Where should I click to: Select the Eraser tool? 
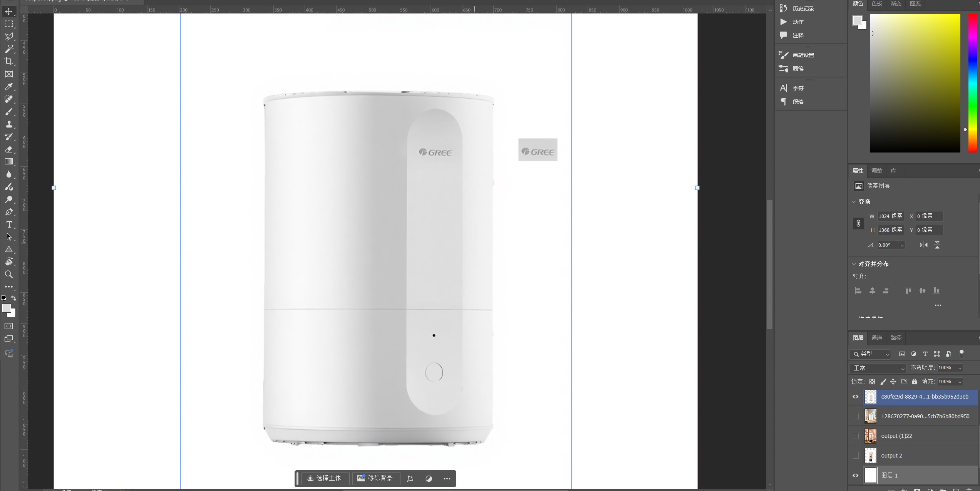point(8,149)
